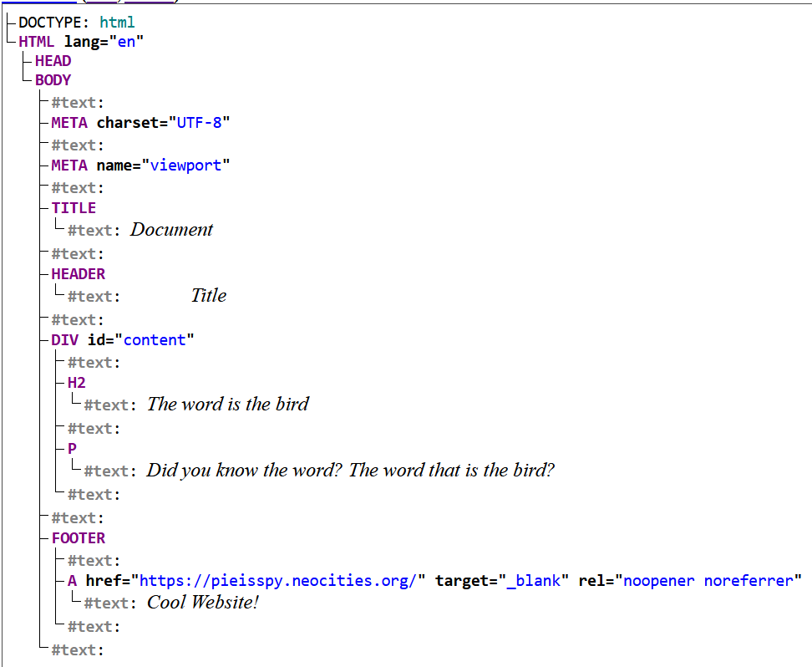Viewport: 812px width, 667px height.
Task: Click "The word is the bird" text
Action: tap(228, 405)
